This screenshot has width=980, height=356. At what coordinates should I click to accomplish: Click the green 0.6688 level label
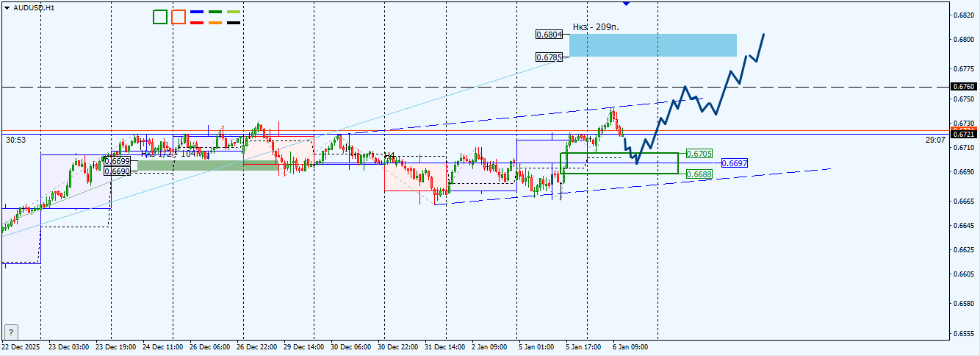coord(699,174)
